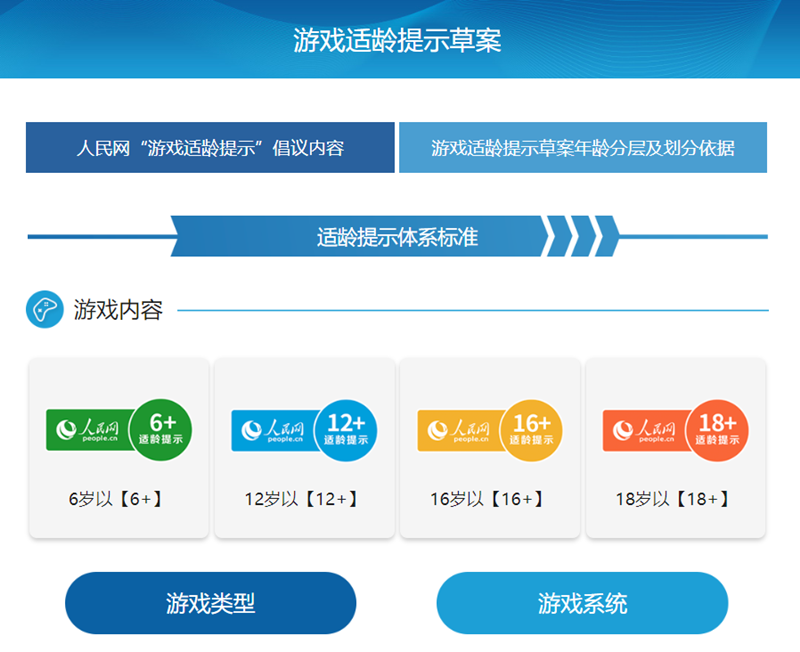Click the orange 人民网 people.cn logo
Screen dimensions: 800x652
click(644, 430)
